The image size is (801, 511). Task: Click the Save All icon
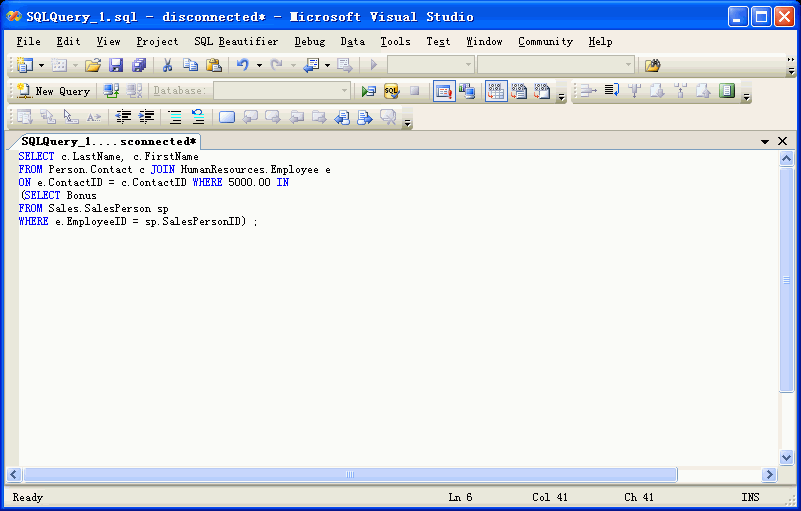click(x=139, y=65)
